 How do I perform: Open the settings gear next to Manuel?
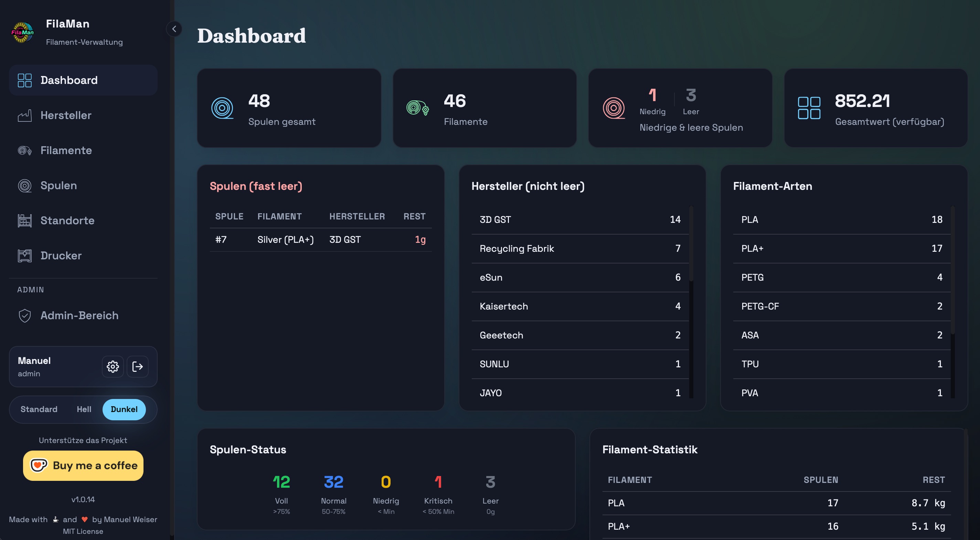point(113,367)
